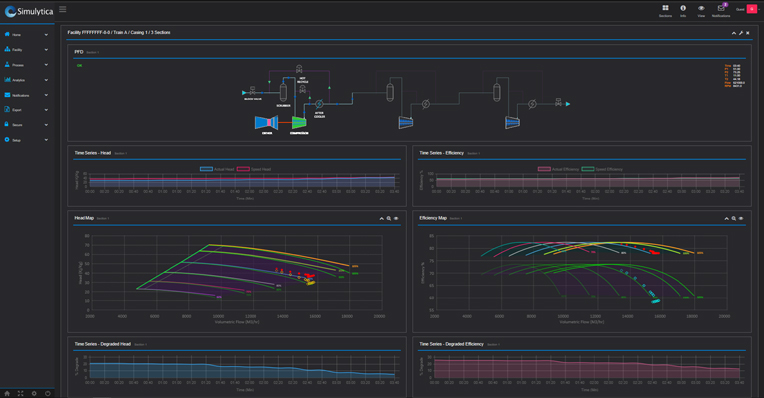This screenshot has height=398, width=764.
Task: Click the magnifier zoom icon on Head Map
Action: (389, 218)
